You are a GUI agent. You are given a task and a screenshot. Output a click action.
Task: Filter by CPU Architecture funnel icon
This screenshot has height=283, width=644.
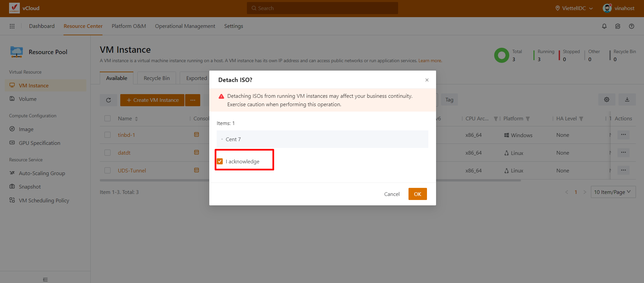coord(496,119)
